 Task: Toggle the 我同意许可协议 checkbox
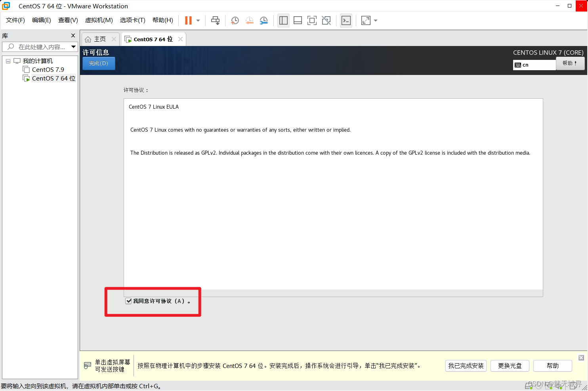tap(129, 301)
